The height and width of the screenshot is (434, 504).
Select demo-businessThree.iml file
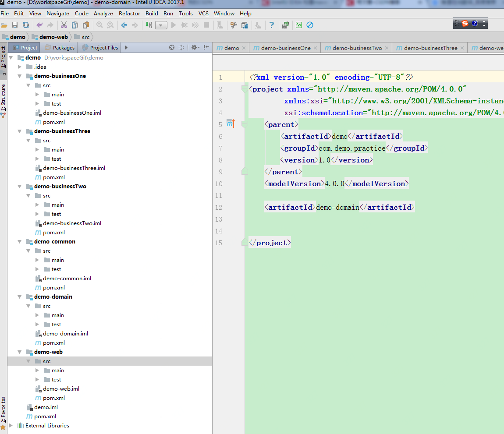click(x=74, y=168)
